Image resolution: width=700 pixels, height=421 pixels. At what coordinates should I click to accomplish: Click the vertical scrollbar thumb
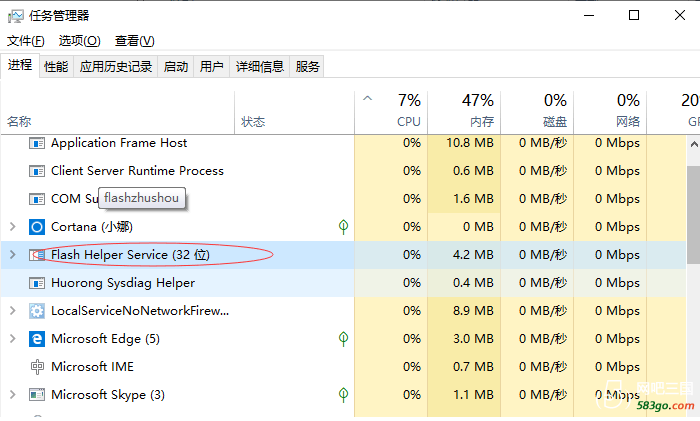[694, 214]
